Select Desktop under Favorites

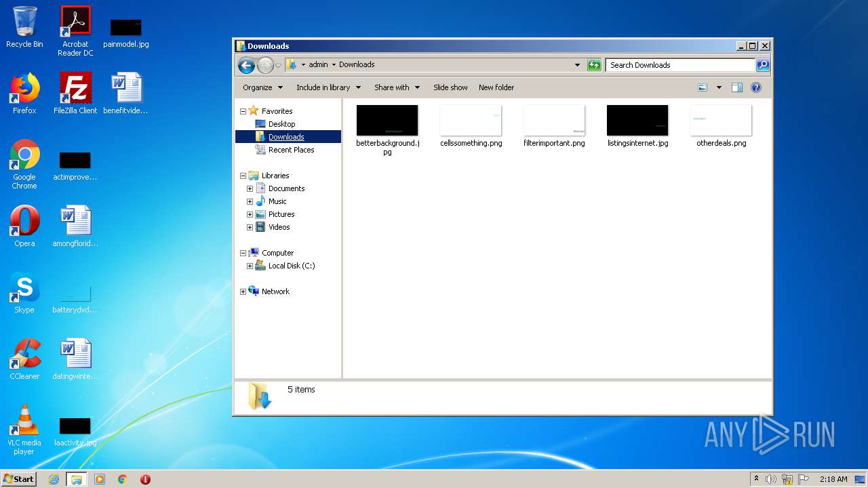point(281,124)
